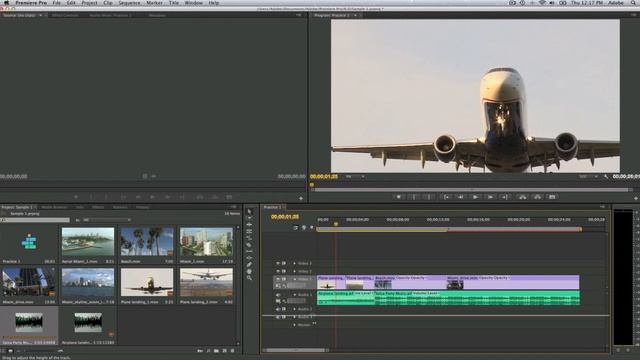The image size is (640, 360).
Task: Open the Window menu
Action: (193, 3)
